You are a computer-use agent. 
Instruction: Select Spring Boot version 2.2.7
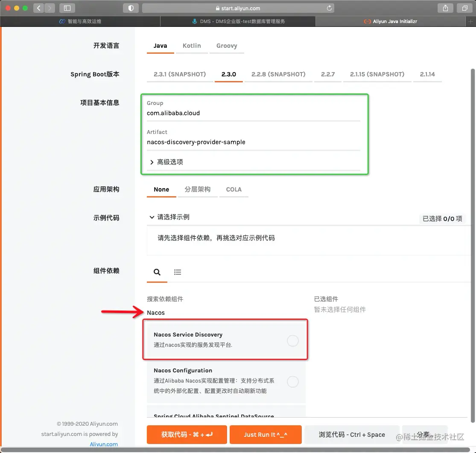(328, 74)
